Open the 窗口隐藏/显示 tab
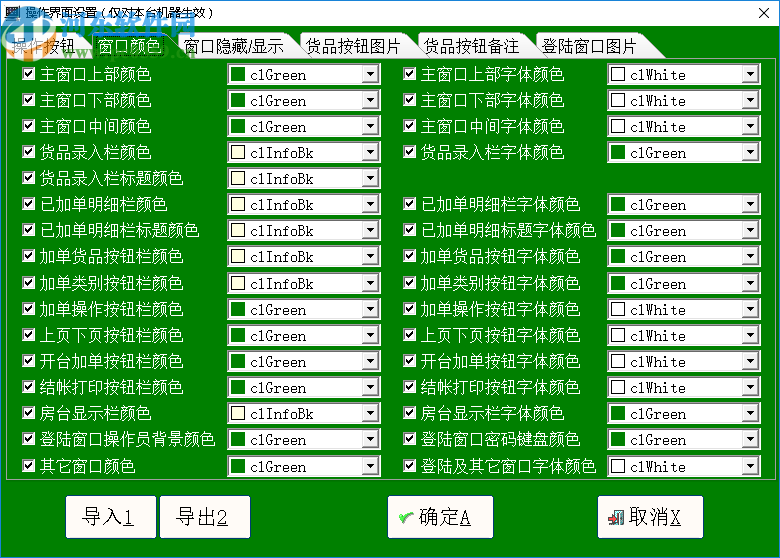Viewport: 780px width, 558px height. tap(234, 46)
